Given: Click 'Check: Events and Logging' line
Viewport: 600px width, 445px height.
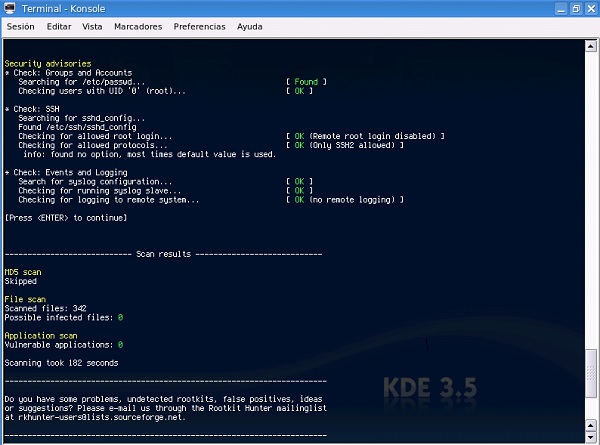Looking at the screenshot, I should point(66,173).
